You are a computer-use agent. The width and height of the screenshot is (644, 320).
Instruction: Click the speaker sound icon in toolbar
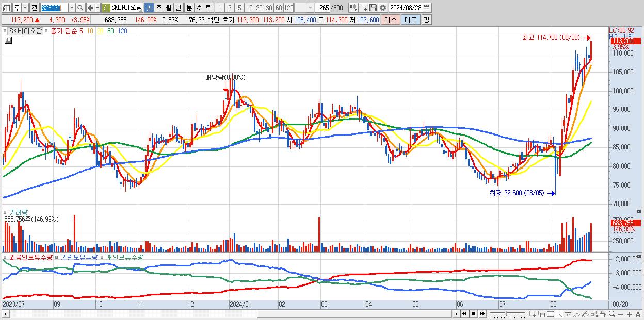coord(90,8)
